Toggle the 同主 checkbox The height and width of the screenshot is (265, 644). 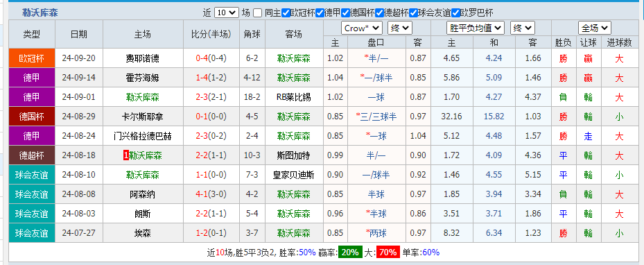pyautogui.click(x=257, y=13)
